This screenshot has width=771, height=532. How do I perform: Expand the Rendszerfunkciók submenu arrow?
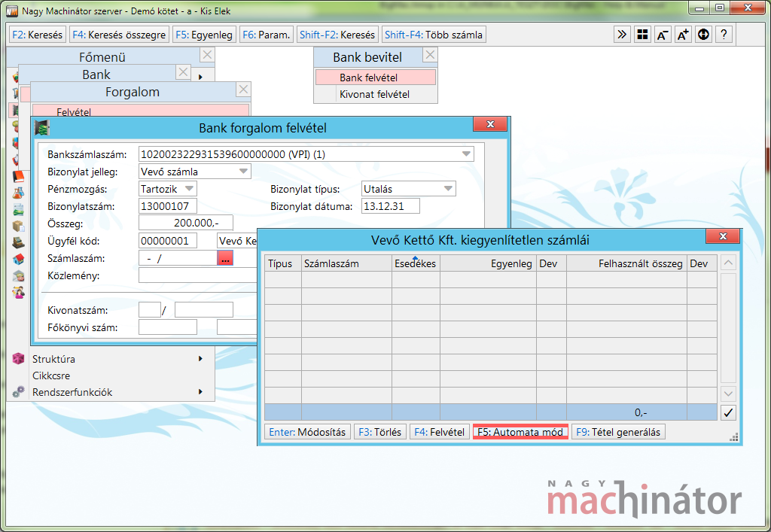coord(200,391)
